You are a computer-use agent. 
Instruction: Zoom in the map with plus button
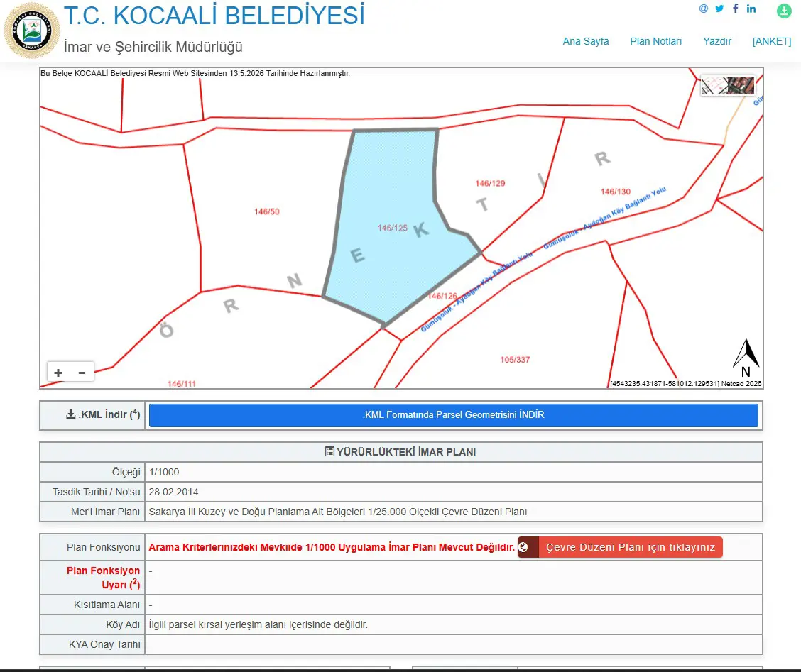[58, 373]
